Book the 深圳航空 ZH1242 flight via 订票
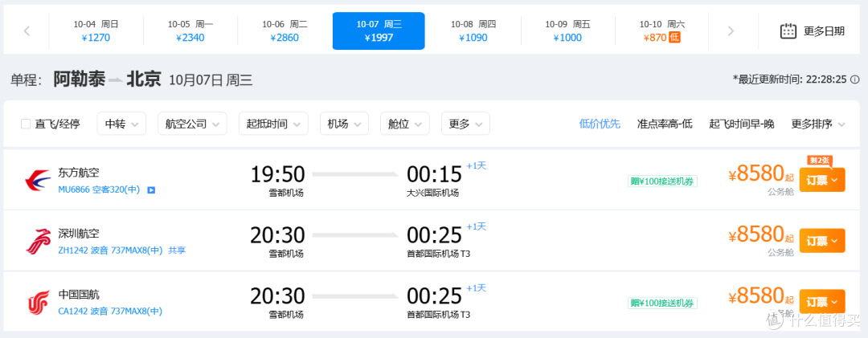The width and height of the screenshot is (868, 338). click(x=822, y=241)
